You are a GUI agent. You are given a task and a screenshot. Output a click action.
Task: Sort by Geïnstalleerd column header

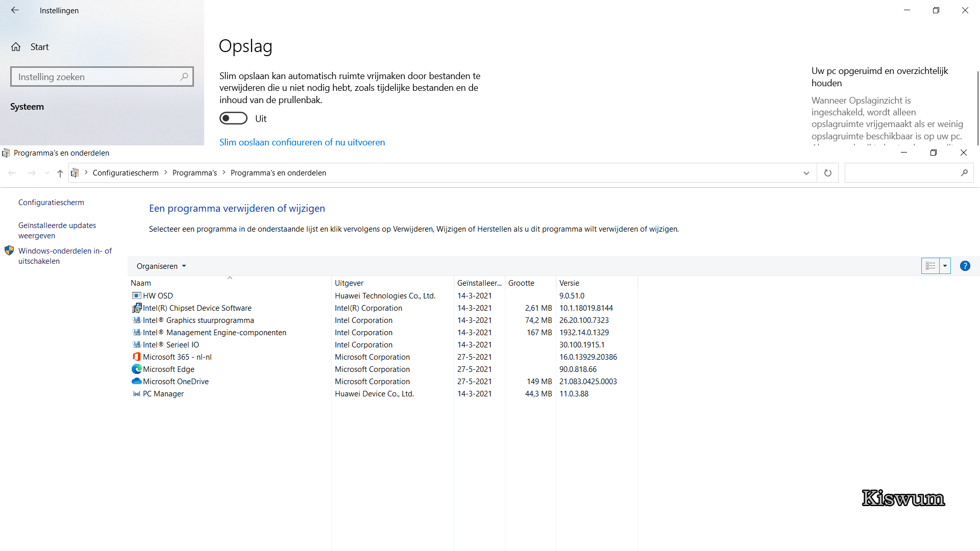coord(479,283)
